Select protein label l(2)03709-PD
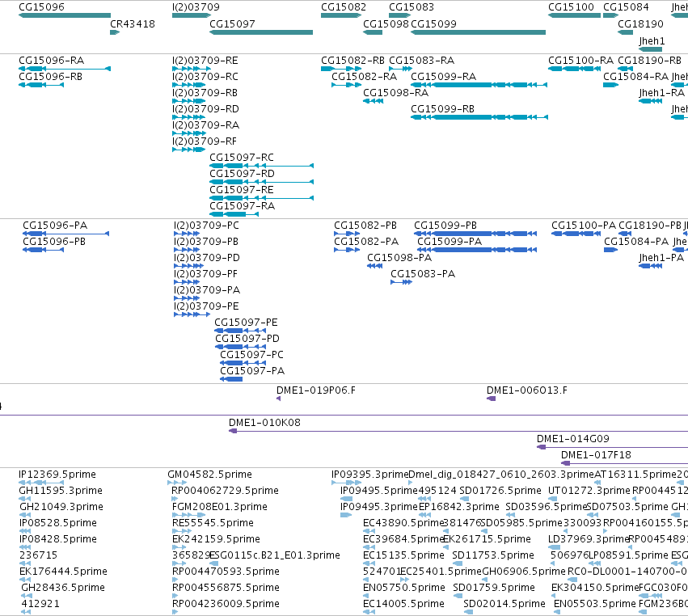Viewport: 688px width, 616px height. click(x=207, y=258)
